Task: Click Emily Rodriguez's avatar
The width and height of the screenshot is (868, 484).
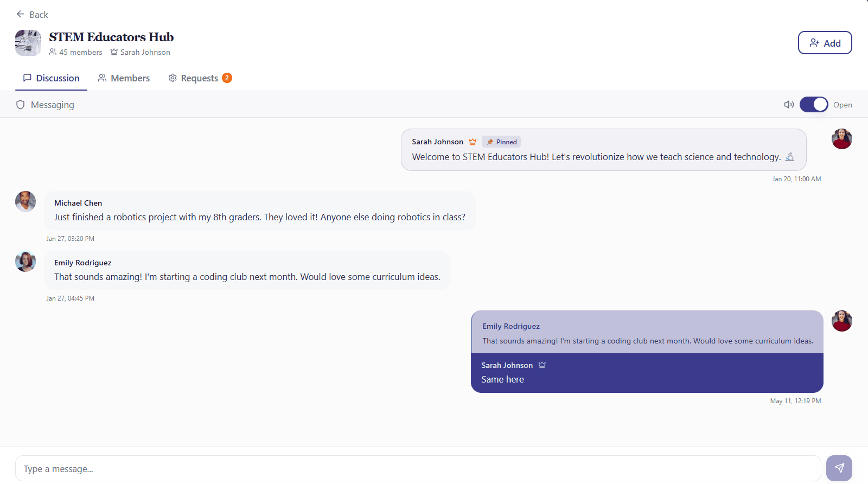Action: click(x=25, y=261)
